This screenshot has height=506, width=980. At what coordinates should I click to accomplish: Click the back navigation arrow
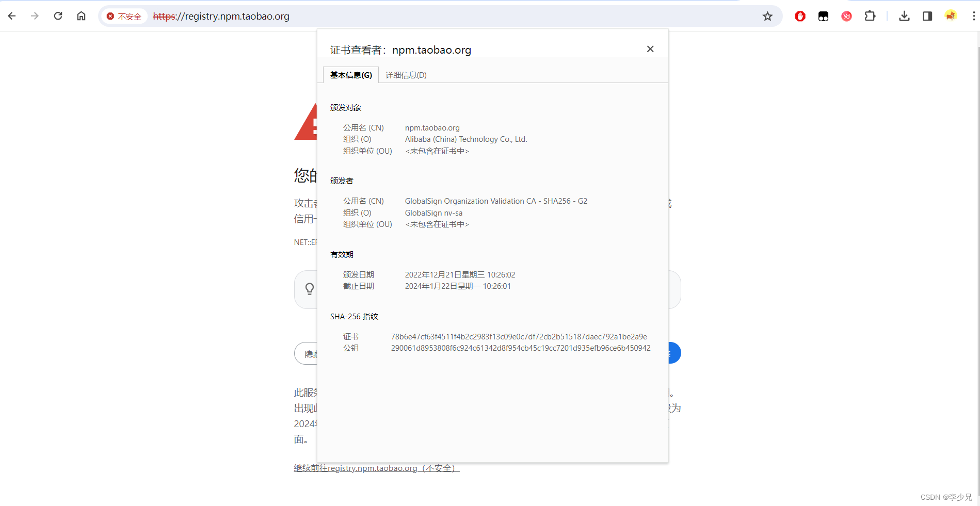11,16
